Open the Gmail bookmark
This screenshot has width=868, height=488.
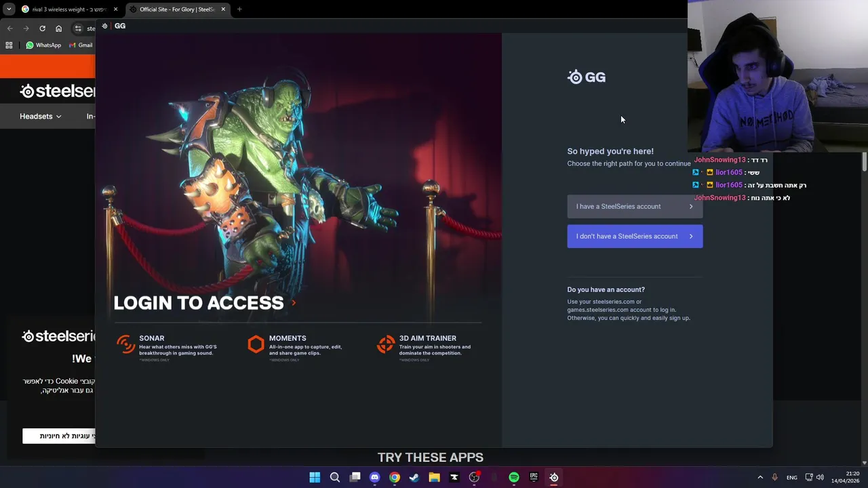(x=81, y=45)
